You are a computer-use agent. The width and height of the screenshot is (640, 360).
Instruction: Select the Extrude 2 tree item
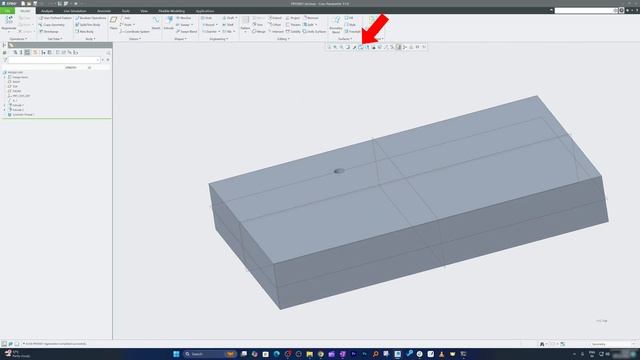click(16, 110)
